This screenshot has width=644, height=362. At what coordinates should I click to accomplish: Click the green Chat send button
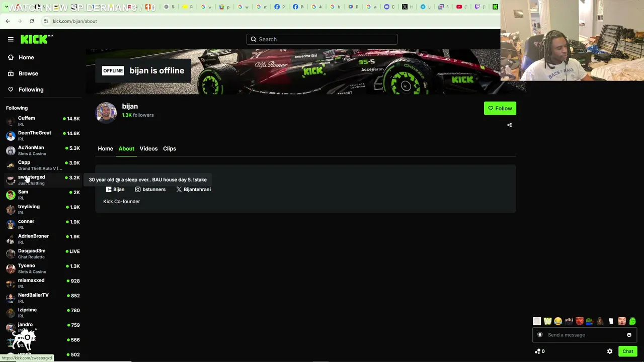[627, 351]
